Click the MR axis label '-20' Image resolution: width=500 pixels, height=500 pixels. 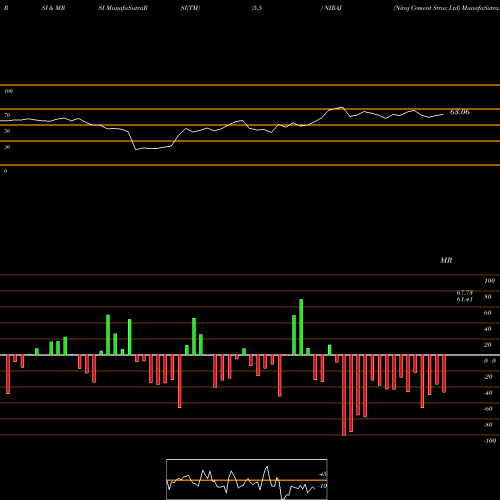click(x=488, y=377)
